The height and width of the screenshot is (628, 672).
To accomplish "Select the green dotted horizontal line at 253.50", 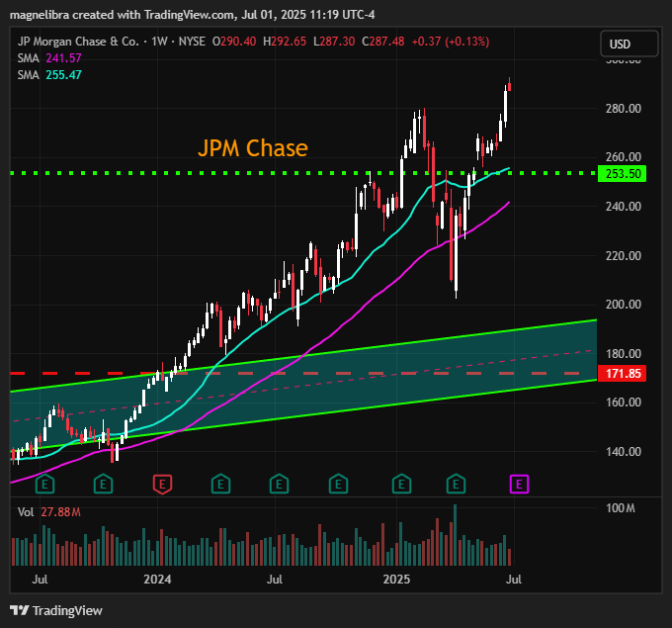I will [303, 173].
